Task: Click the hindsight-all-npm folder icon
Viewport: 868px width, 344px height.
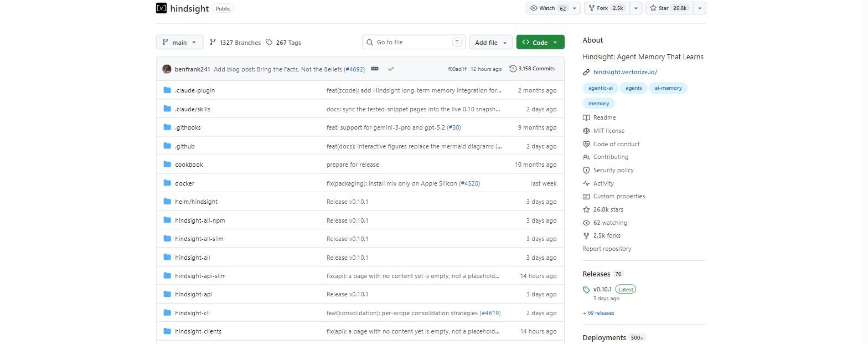Action: (167, 220)
